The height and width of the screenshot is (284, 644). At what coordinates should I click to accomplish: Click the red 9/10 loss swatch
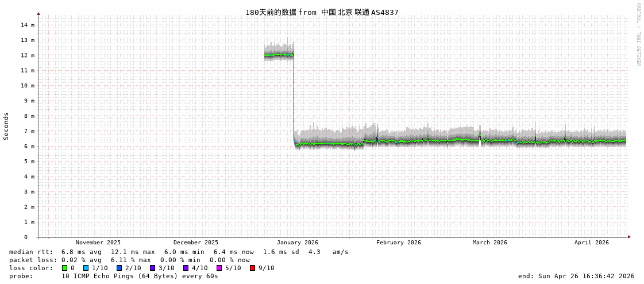pos(252,268)
